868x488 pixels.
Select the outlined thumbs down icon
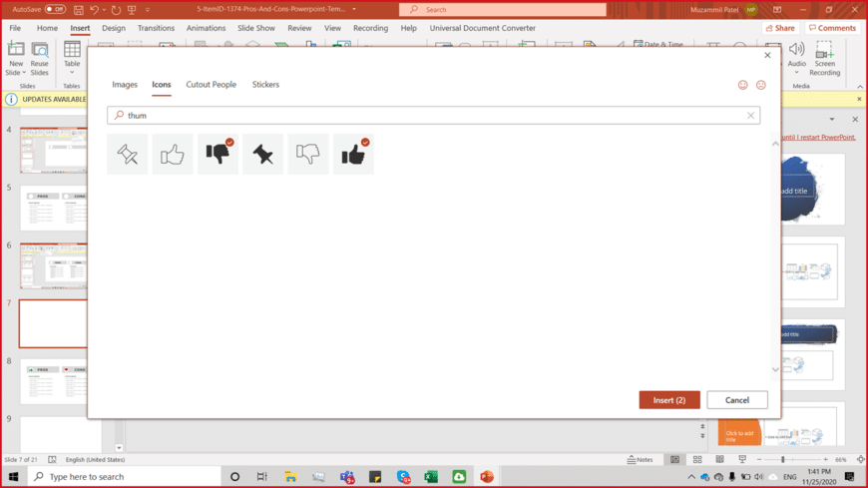pyautogui.click(x=308, y=154)
